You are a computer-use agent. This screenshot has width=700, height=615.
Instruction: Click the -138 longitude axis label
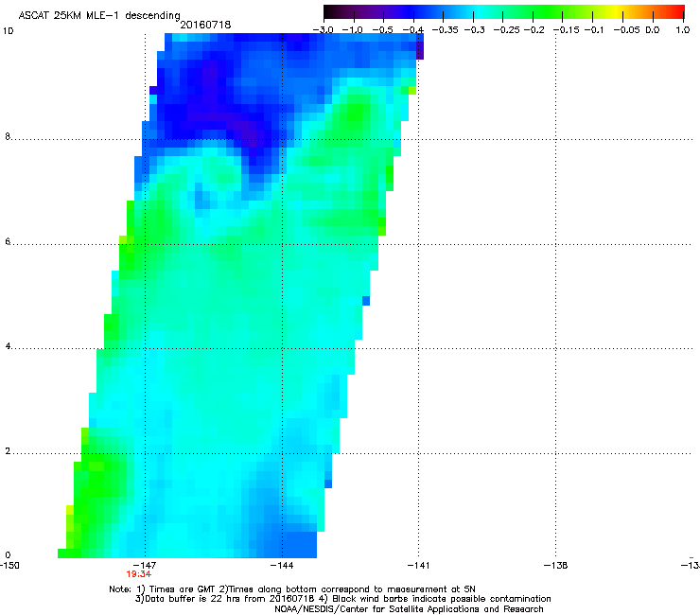tap(555, 566)
